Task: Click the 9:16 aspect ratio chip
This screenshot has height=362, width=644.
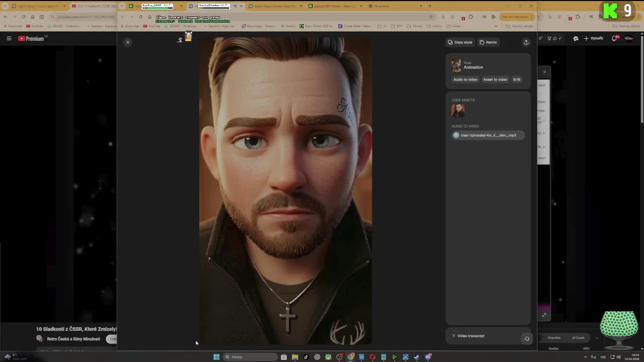Action: 517,79
